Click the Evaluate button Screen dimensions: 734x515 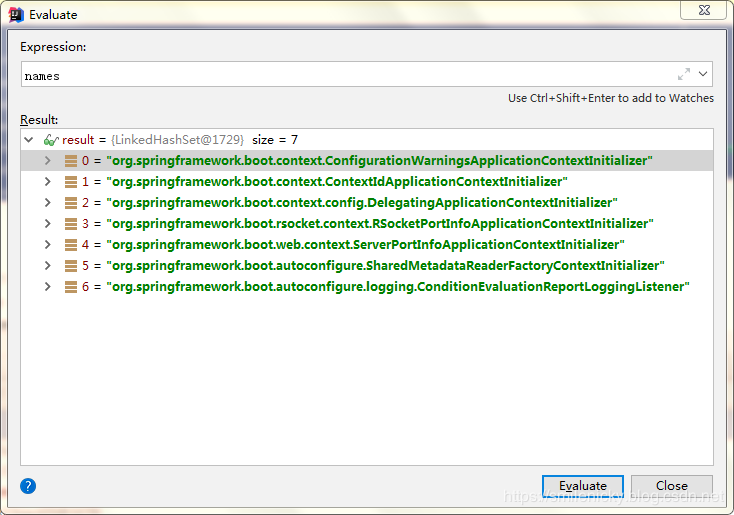pyautogui.click(x=583, y=486)
